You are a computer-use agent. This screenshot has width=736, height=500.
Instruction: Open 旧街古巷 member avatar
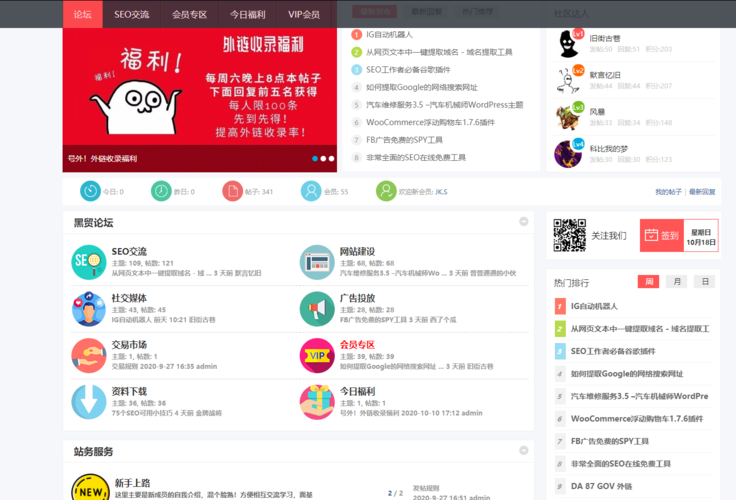tap(568, 44)
